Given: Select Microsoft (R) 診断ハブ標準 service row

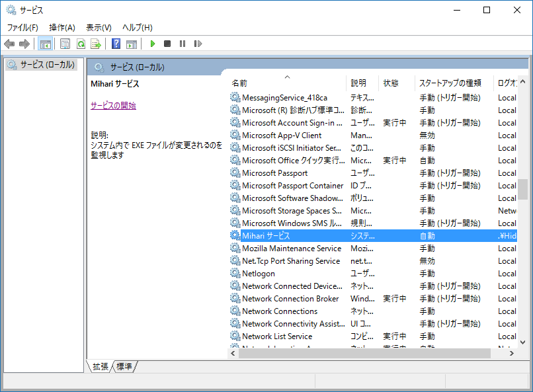Looking at the screenshot, I should click(x=373, y=110).
